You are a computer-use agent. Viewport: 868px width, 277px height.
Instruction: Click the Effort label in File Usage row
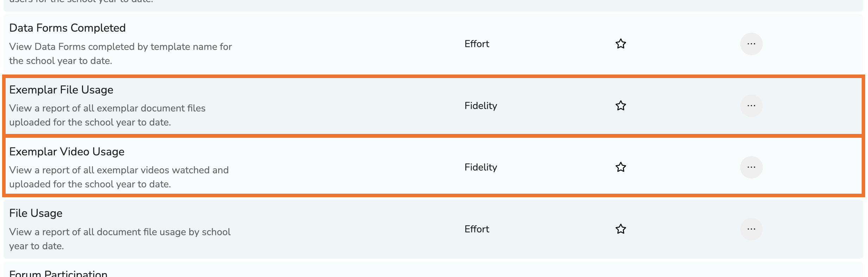click(477, 229)
